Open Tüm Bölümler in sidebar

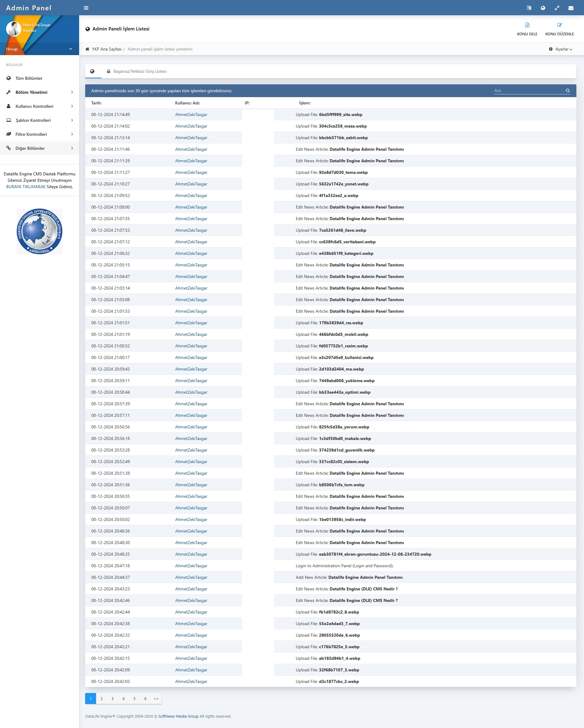(29, 78)
